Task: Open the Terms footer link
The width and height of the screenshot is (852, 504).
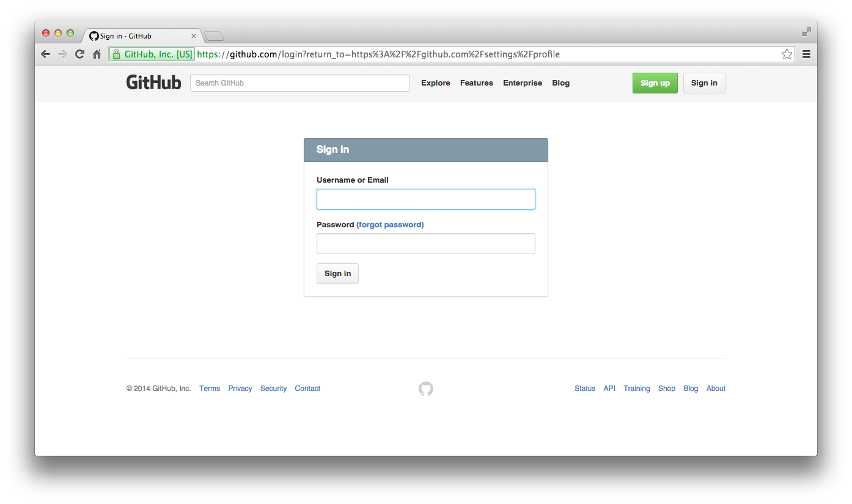Action: coord(210,389)
